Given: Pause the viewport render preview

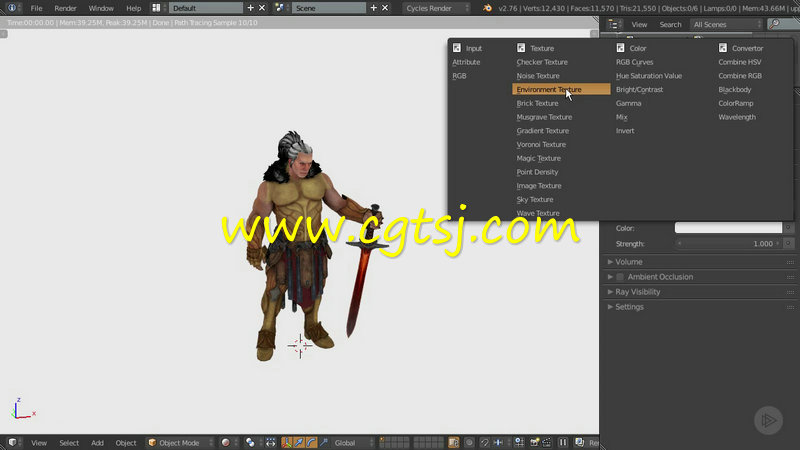Looking at the screenshot, I should pyautogui.click(x=563, y=442).
